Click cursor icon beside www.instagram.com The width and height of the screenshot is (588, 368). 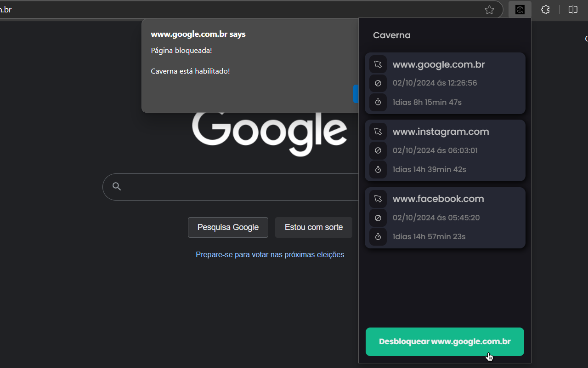(378, 132)
